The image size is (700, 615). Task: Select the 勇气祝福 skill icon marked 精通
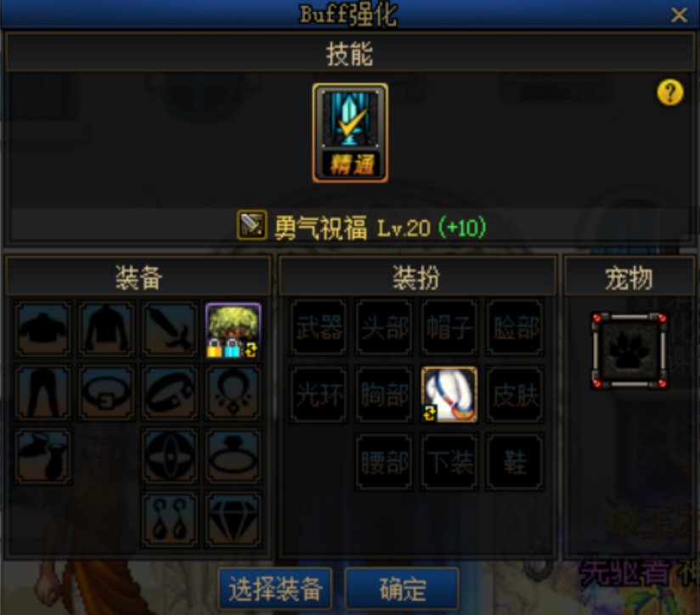[350, 133]
